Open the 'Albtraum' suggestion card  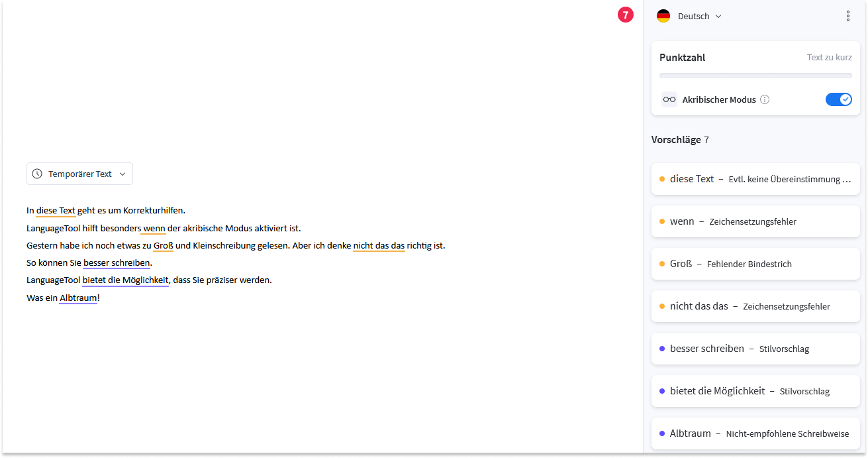[x=755, y=433]
